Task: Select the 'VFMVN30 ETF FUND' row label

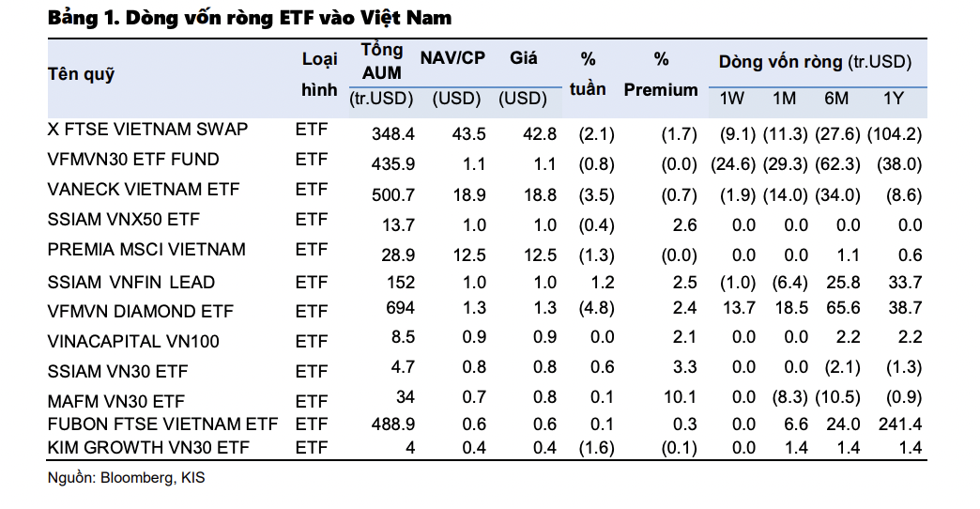Action: click(132, 160)
